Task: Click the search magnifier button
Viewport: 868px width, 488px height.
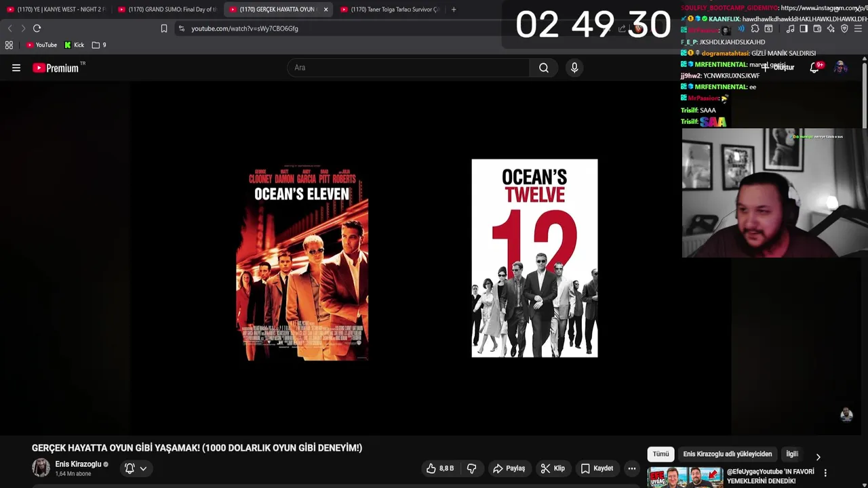Action: pyautogui.click(x=544, y=68)
